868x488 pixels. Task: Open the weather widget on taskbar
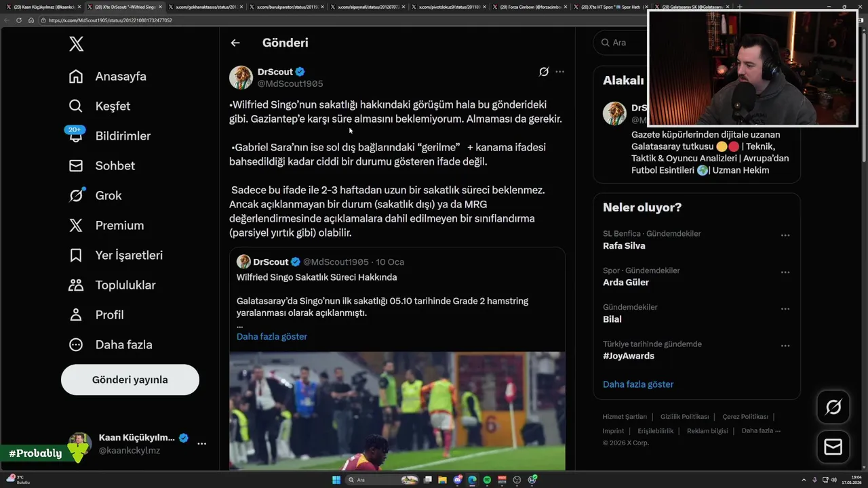click(x=17, y=480)
